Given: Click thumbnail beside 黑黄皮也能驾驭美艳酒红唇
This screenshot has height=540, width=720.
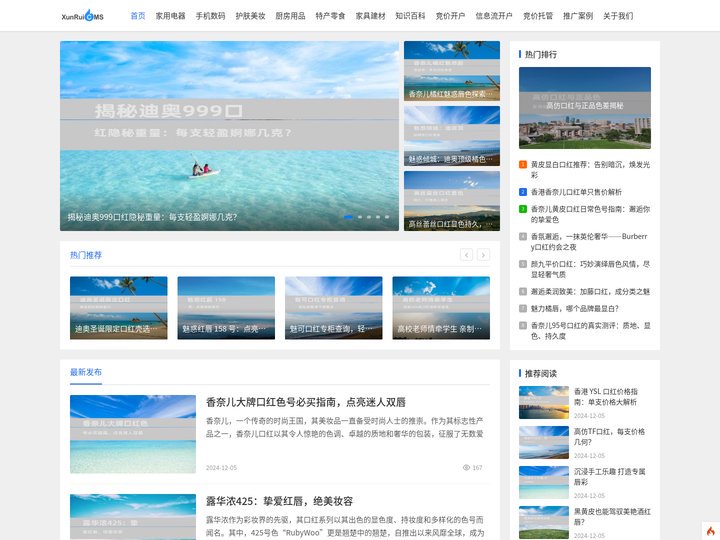Looking at the screenshot, I should pos(544,522).
